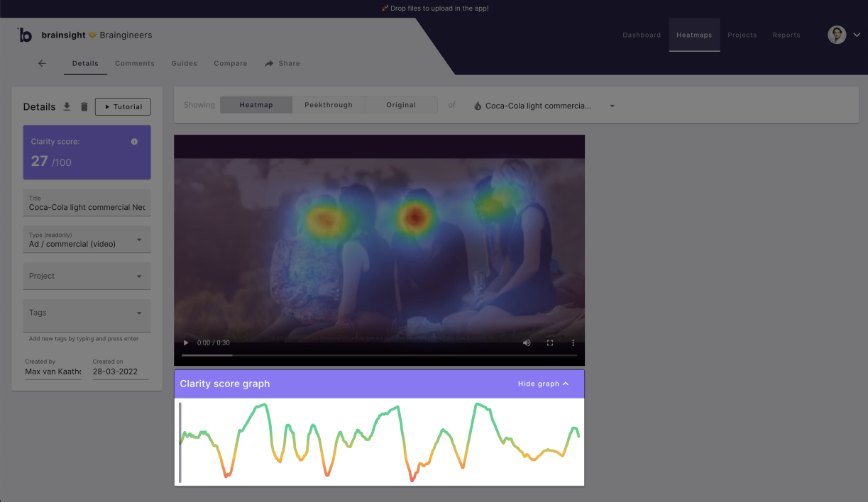Open the user avatar profile

tap(837, 35)
